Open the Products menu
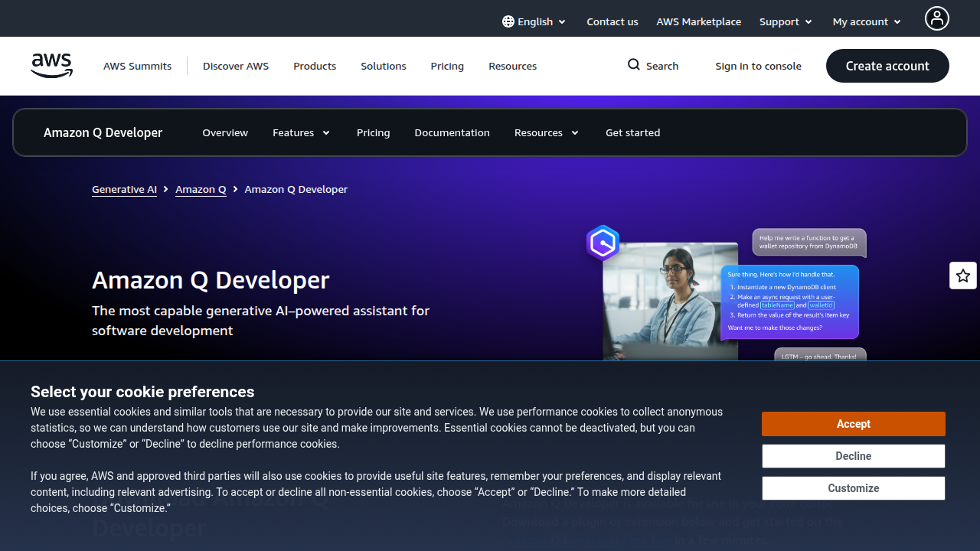Screen dimensions: 980x551 coord(315,66)
